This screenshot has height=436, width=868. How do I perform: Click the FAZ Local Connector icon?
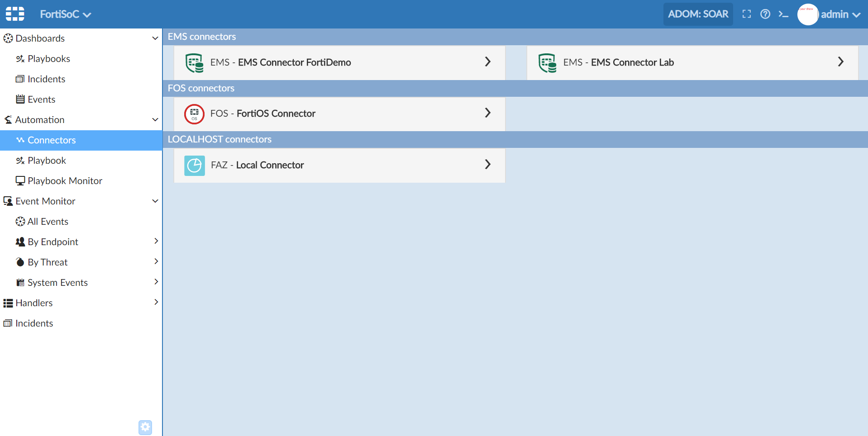[195, 166]
